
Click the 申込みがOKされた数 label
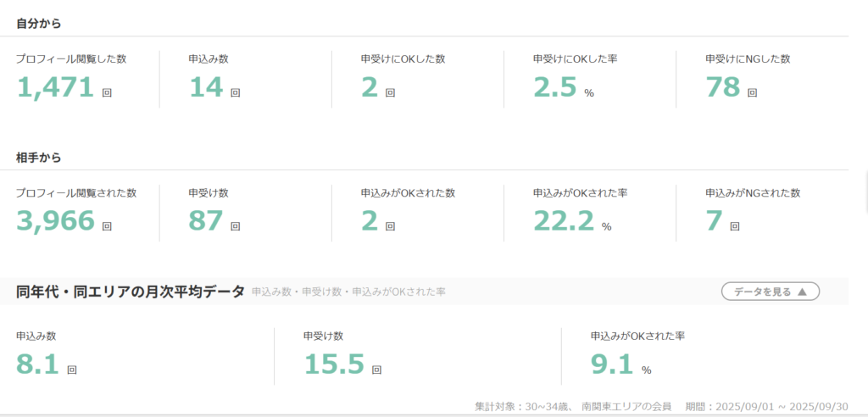click(408, 193)
